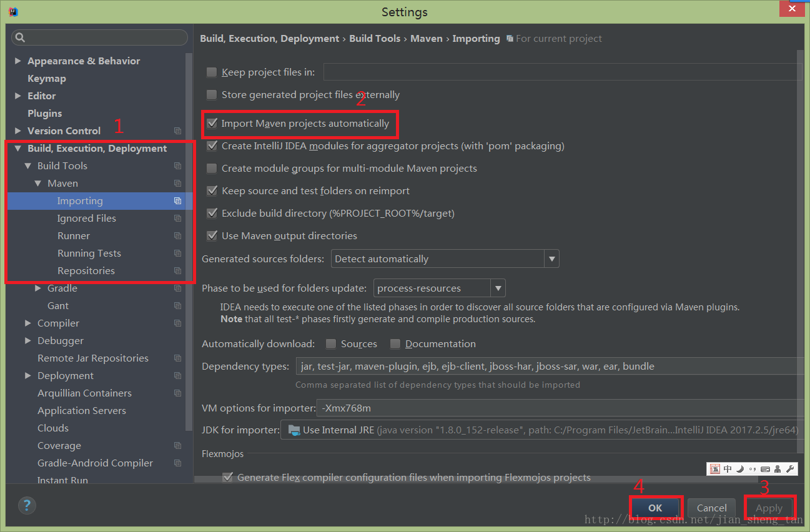810x532 pixels.
Task: Click project-level icon beside Ignored Files
Action: click(x=177, y=219)
